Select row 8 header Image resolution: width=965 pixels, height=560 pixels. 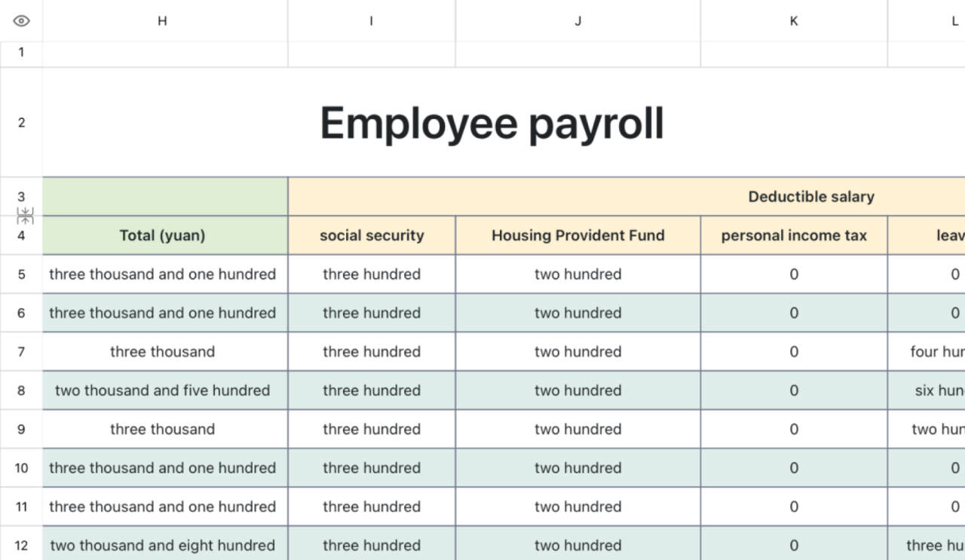pos(21,390)
